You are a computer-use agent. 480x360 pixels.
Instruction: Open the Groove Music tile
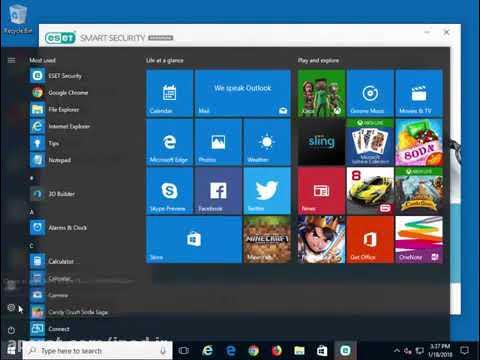tap(370, 93)
